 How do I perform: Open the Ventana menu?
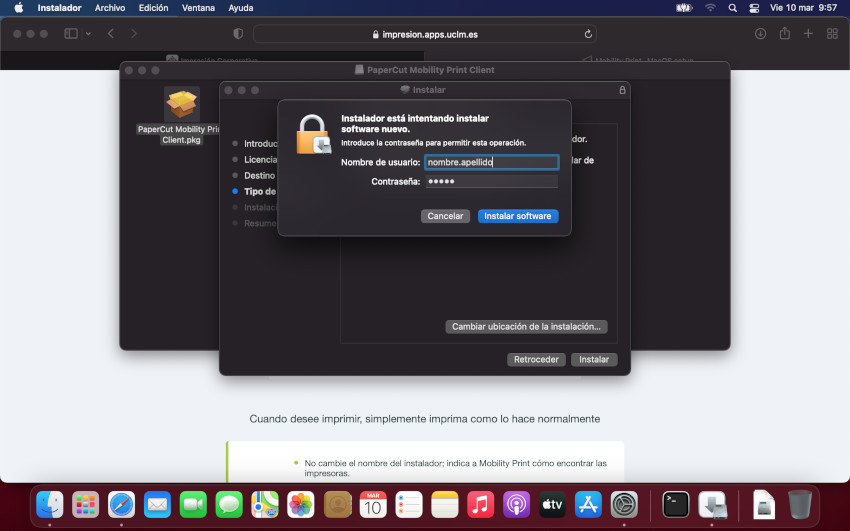click(198, 8)
